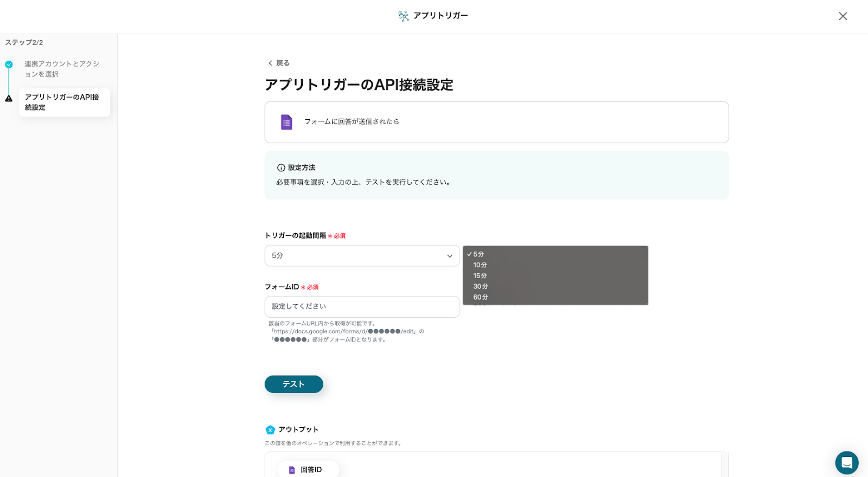Image resolution: width=868 pixels, height=477 pixels.
Task: Choose the 60分 interval option
Action: pyautogui.click(x=481, y=298)
